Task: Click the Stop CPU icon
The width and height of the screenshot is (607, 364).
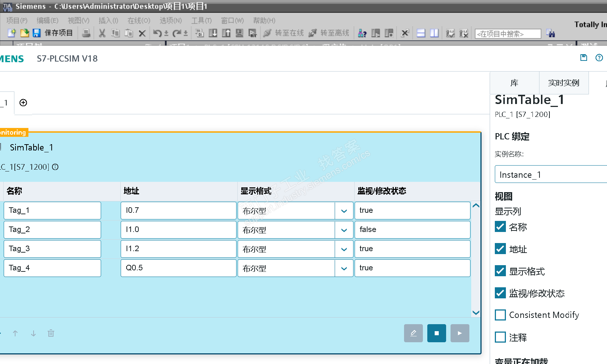Action: pos(389,33)
